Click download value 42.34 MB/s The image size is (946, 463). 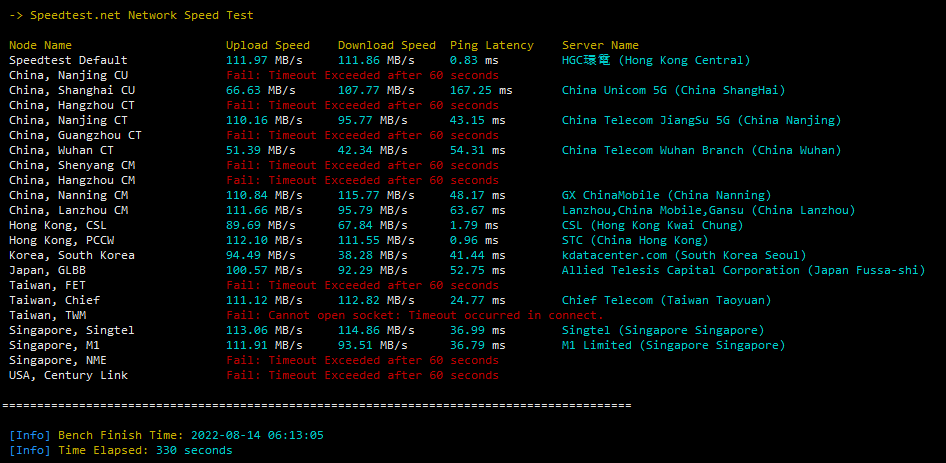click(373, 150)
